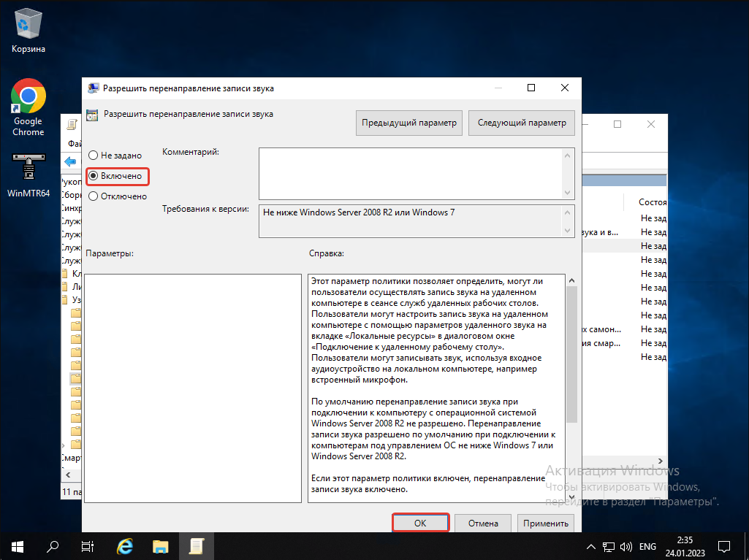The height and width of the screenshot is (560, 749).
Task: Select the "Не задано" radio button
Action: pyautogui.click(x=93, y=156)
